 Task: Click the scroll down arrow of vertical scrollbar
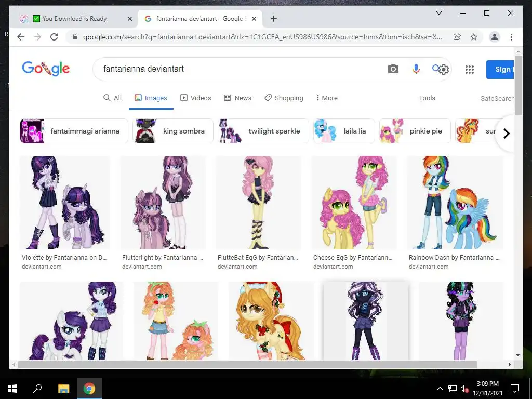518,355
